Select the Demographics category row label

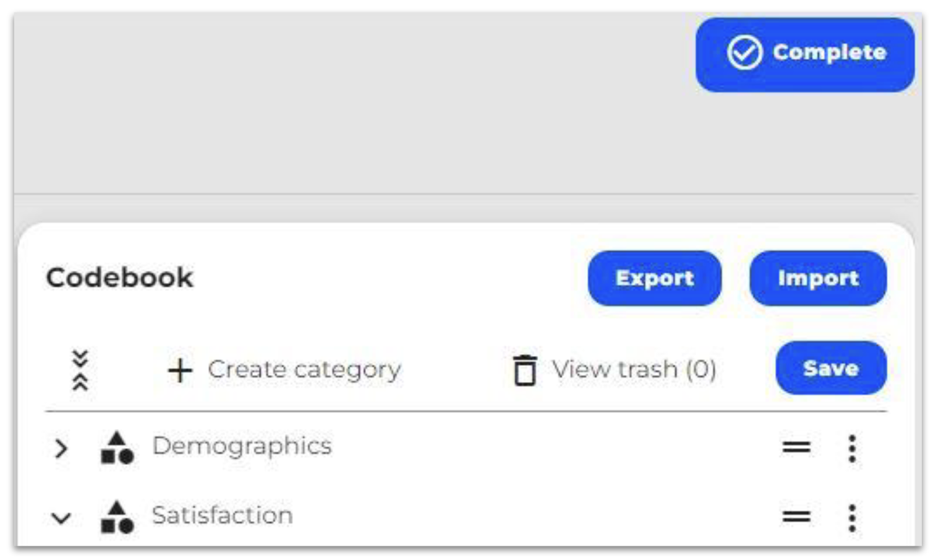pyautogui.click(x=242, y=446)
